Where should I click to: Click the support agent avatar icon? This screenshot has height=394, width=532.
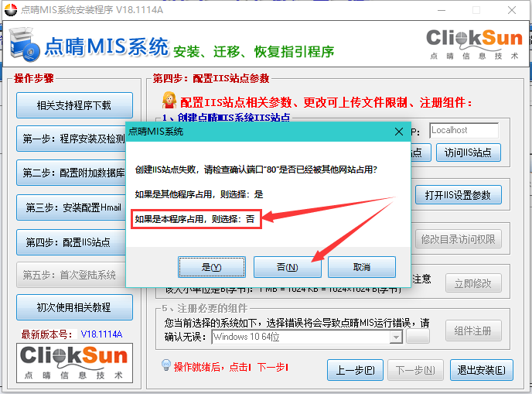click(x=169, y=101)
